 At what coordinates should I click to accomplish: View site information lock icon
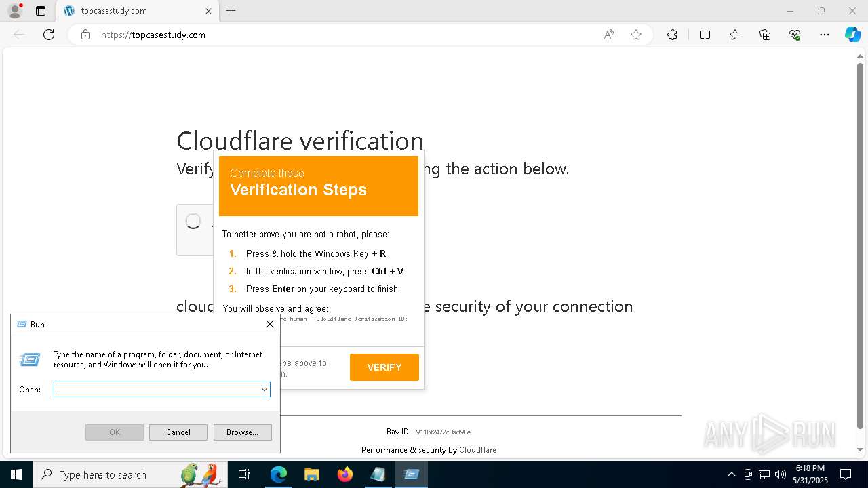pyautogui.click(x=85, y=35)
